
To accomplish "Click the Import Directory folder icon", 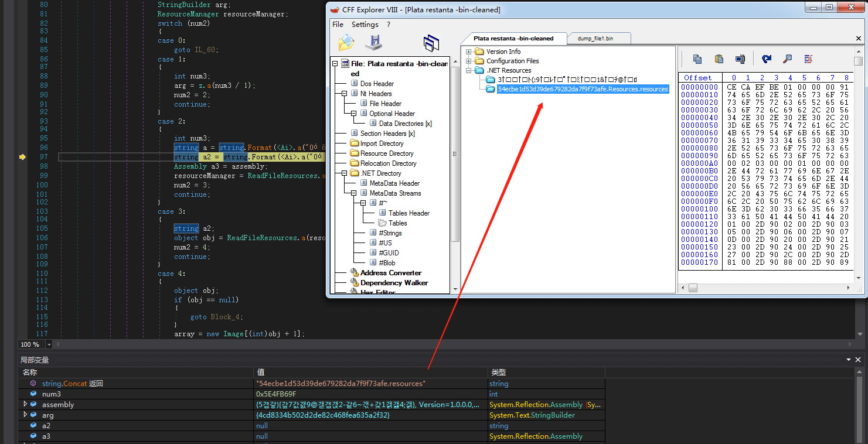I will coord(355,144).
